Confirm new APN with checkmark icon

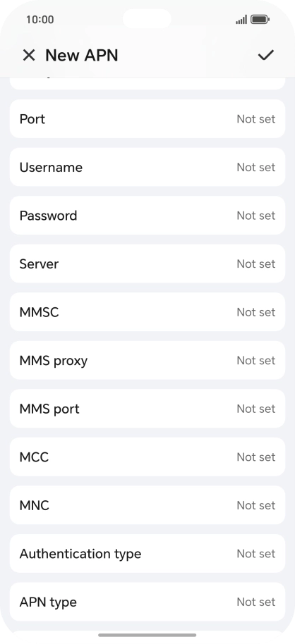266,55
